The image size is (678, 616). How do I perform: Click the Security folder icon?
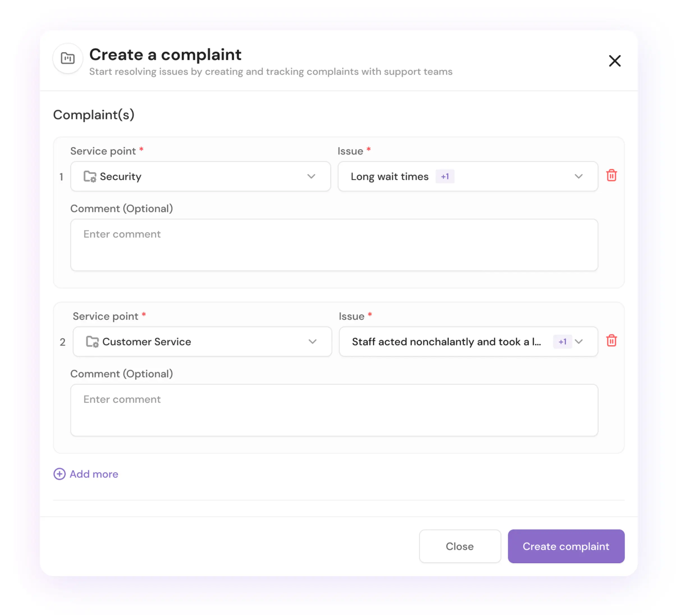point(90,176)
